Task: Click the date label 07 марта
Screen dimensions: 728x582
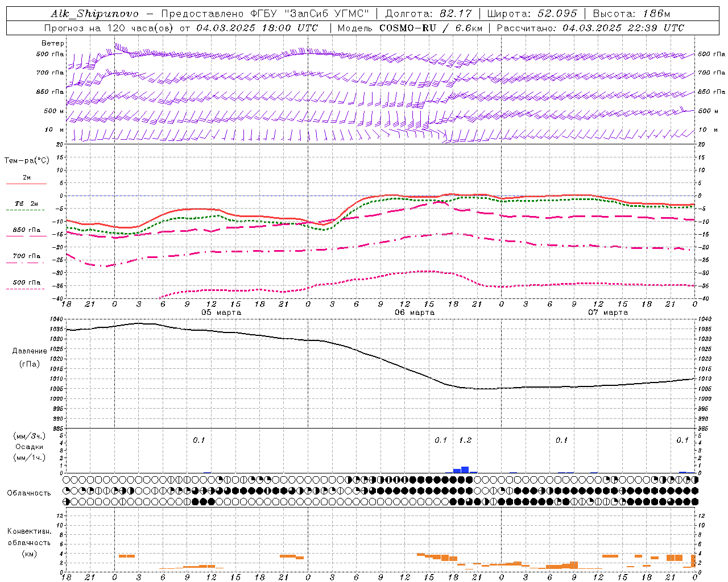Action: pyautogui.click(x=608, y=313)
